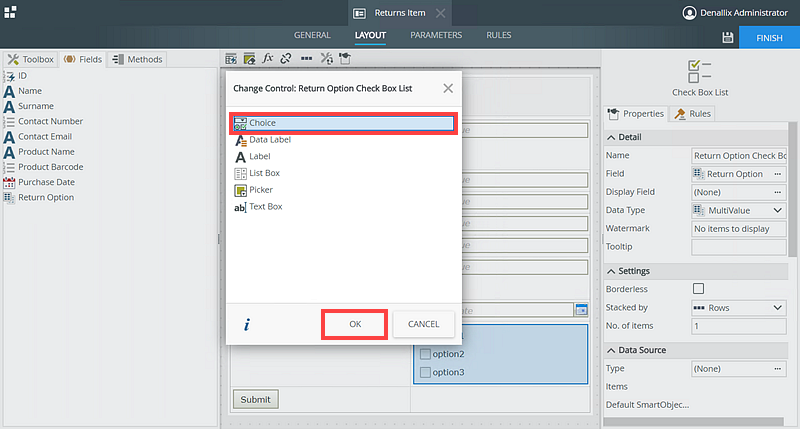Screen dimensions: 800x429
Task: Click the Tooltip input field
Action: (x=739, y=247)
